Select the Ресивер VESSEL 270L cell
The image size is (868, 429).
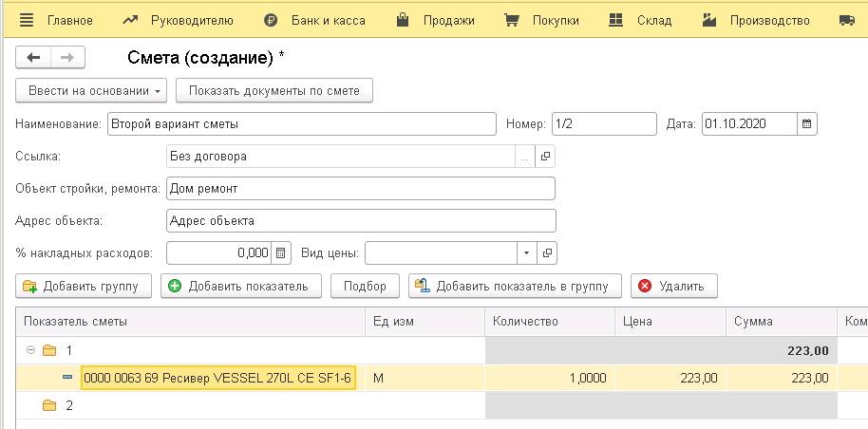coord(218,378)
